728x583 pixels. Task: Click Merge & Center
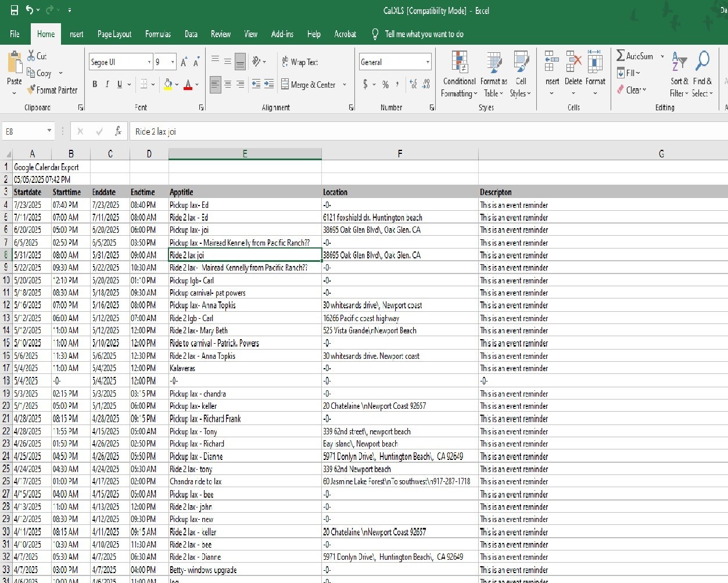(309, 85)
